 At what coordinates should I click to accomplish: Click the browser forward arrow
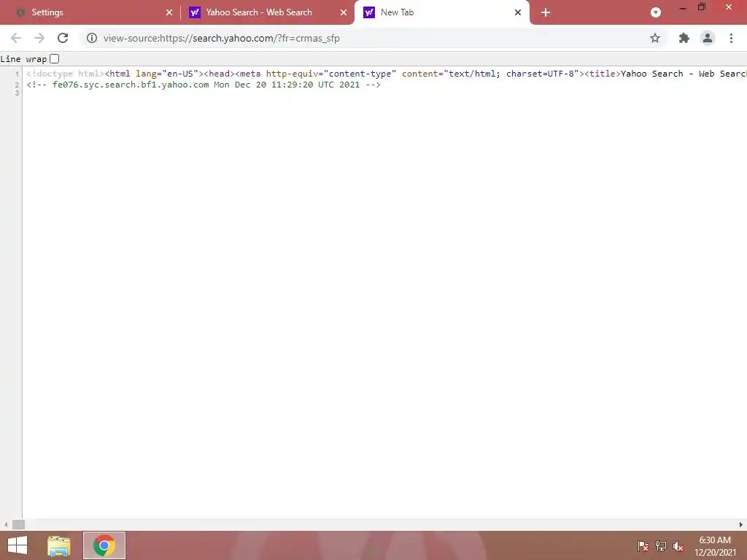click(x=39, y=38)
